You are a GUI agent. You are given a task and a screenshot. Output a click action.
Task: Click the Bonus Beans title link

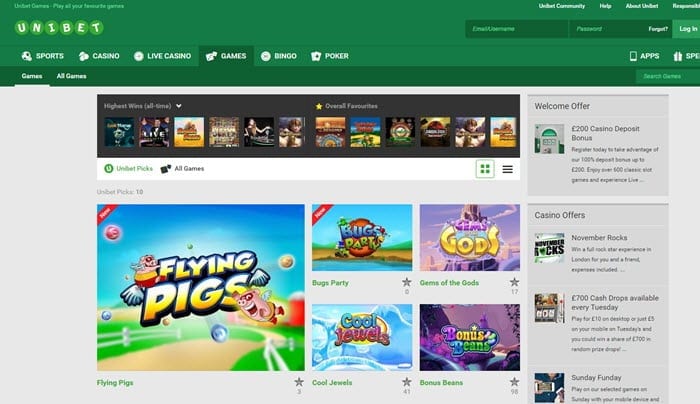click(441, 383)
